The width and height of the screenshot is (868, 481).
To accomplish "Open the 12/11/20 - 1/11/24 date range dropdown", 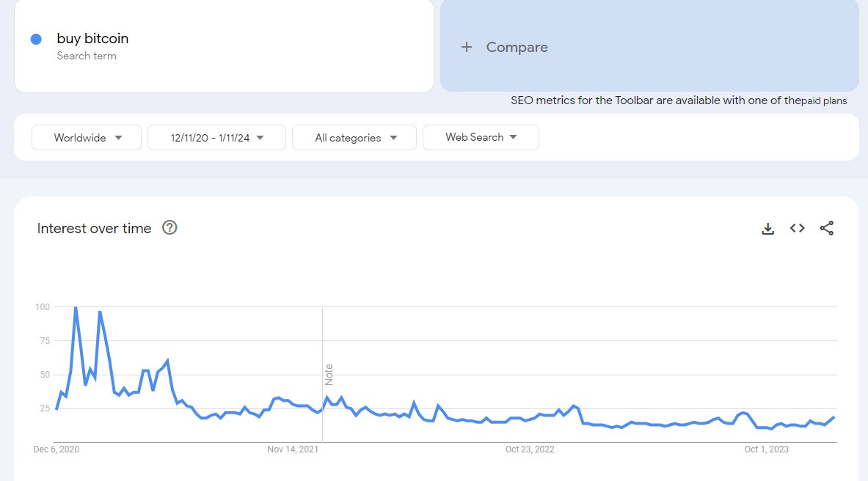I will tap(216, 138).
